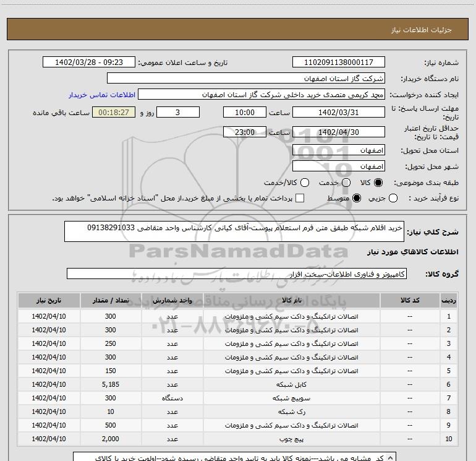
Task: Click the need number field 1102091138000117
Action: [x=339, y=62]
